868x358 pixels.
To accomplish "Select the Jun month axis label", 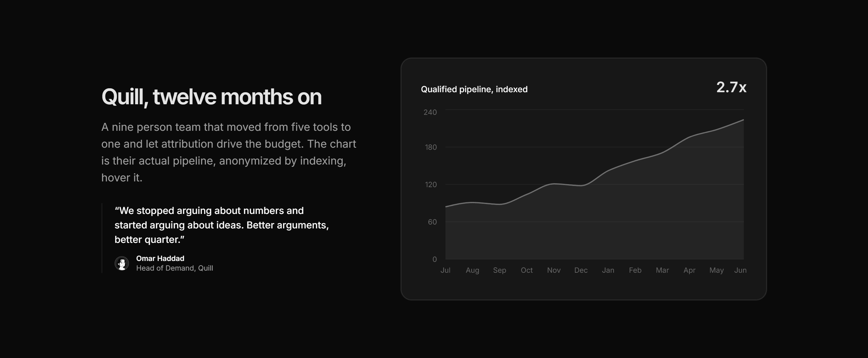I will [x=740, y=270].
